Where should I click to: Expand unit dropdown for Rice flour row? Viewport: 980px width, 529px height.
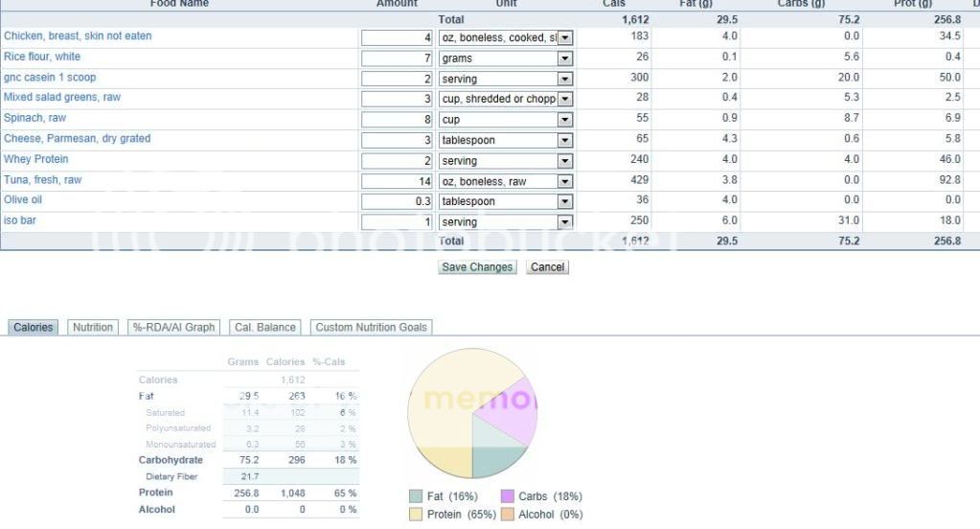point(565,58)
